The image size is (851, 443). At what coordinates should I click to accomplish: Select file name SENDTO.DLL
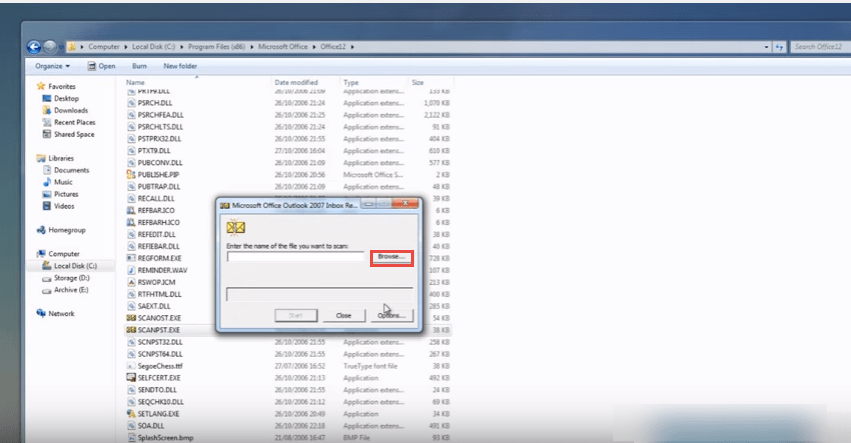click(x=157, y=390)
